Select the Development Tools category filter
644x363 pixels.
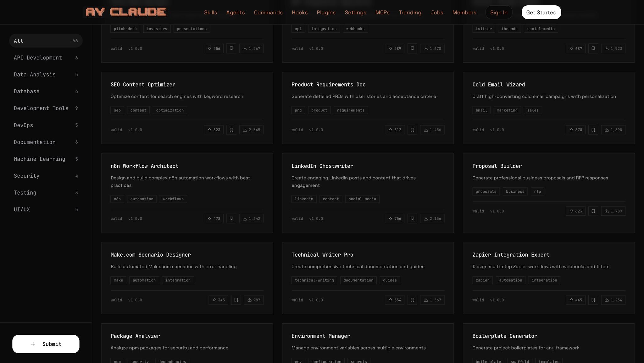[41, 108]
